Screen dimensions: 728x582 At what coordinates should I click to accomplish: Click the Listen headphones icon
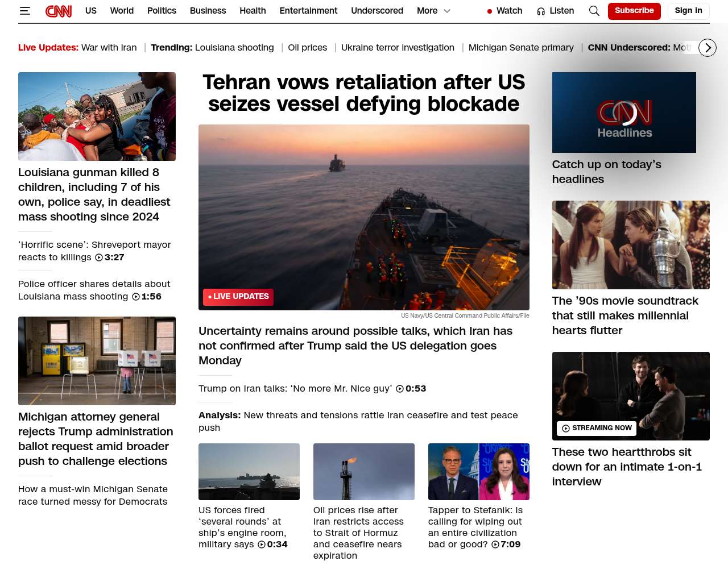point(541,11)
